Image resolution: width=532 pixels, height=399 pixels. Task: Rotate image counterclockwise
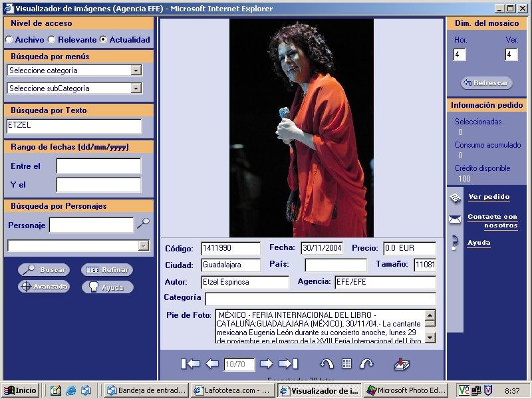[x=327, y=364]
